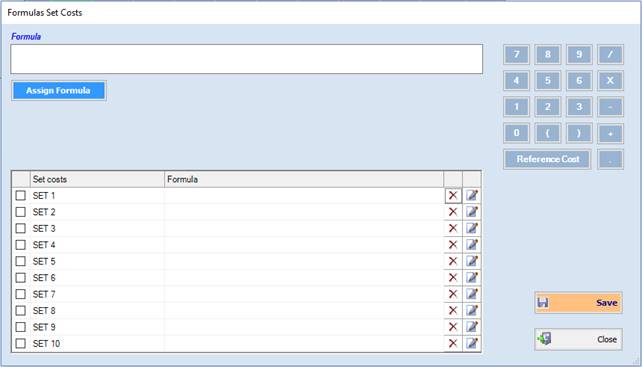Insert the plus operator
The image size is (642, 367).
click(610, 133)
